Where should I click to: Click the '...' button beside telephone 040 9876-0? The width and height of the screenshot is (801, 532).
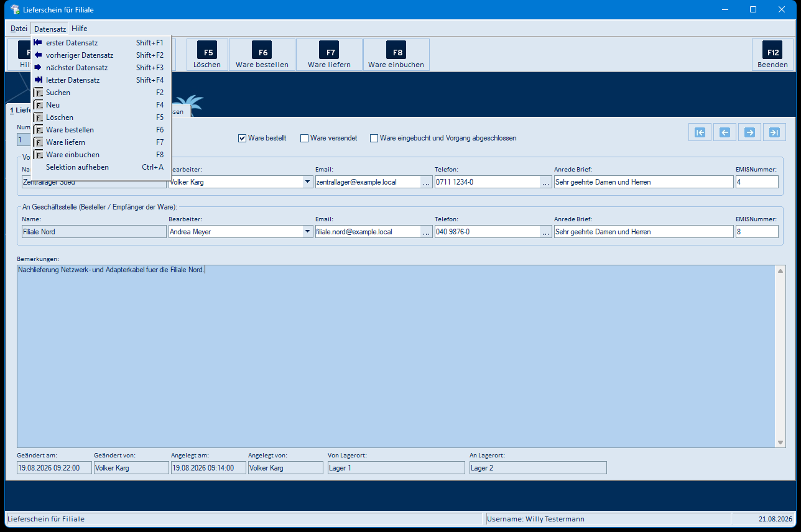545,232
